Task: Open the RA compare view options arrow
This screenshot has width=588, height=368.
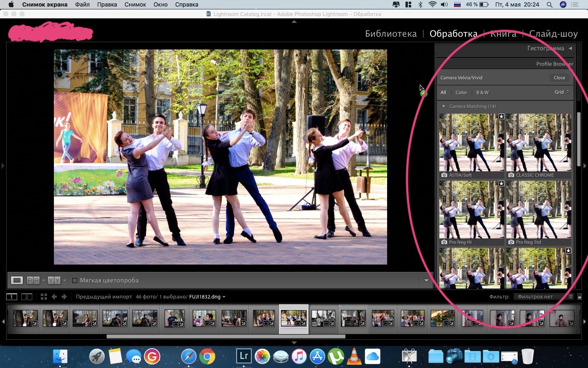Action: point(44,280)
